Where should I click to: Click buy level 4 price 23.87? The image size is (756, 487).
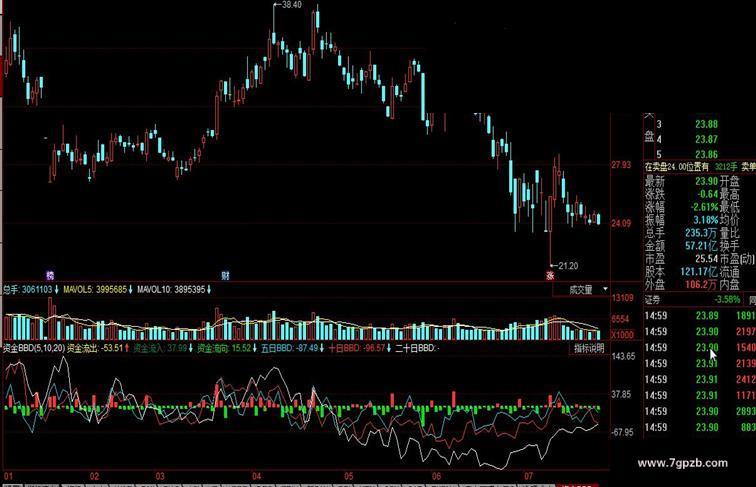coord(706,139)
